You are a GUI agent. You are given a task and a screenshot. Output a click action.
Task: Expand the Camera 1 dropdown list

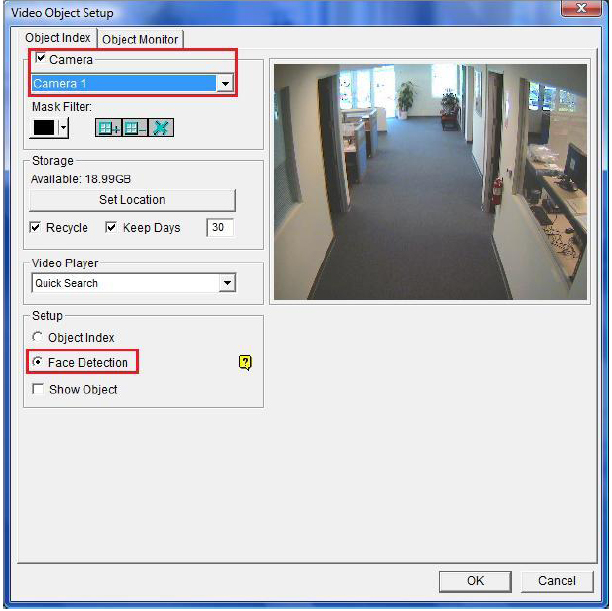pyautogui.click(x=225, y=84)
